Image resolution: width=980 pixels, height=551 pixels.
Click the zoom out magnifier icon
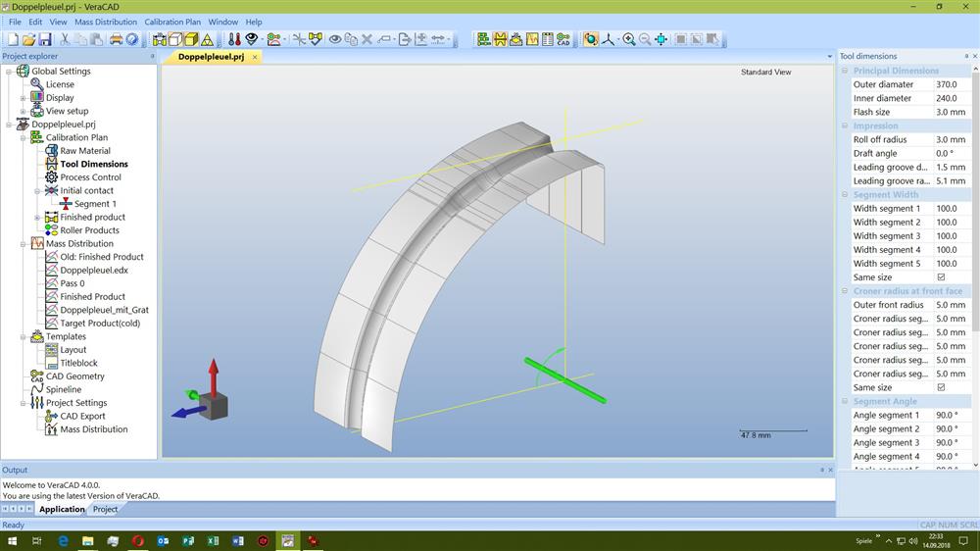tap(645, 39)
